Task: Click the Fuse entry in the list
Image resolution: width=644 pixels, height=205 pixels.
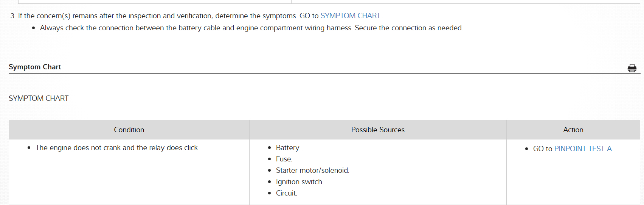Action: 284,159
